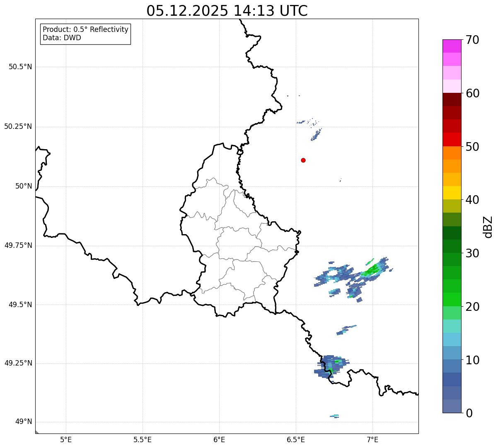The width and height of the screenshot is (498, 448).
Task: Click the 49°N latitude label
Action: pyautogui.click(x=24, y=422)
